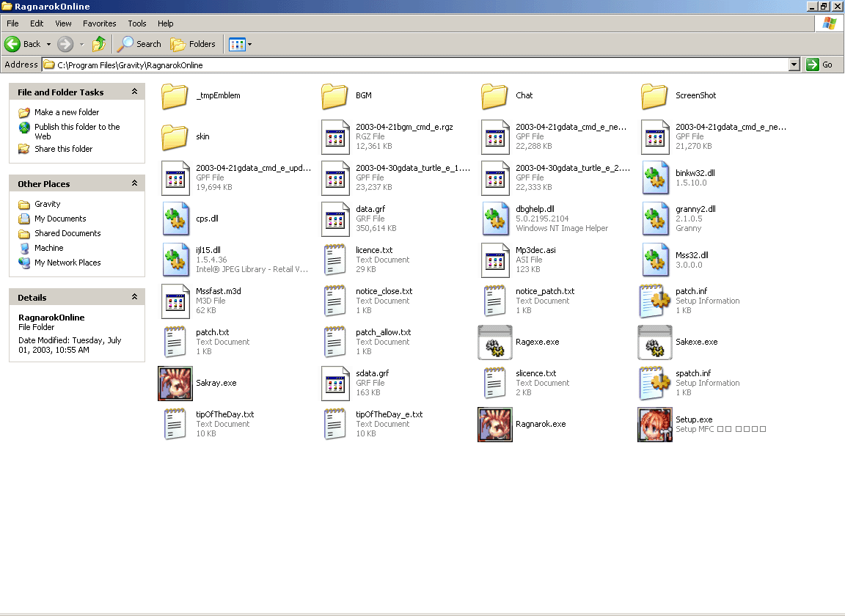Image resolution: width=845 pixels, height=616 pixels.
Task: Open the BGM folder icon
Action: click(334, 96)
